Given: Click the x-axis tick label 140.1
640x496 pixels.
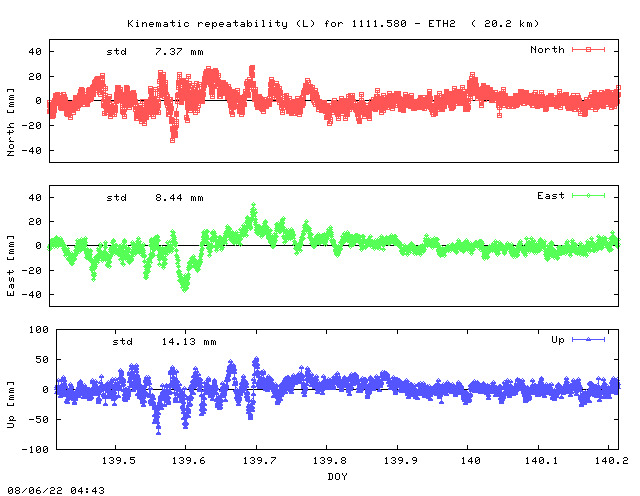Looking at the screenshot, I should click(x=541, y=461).
